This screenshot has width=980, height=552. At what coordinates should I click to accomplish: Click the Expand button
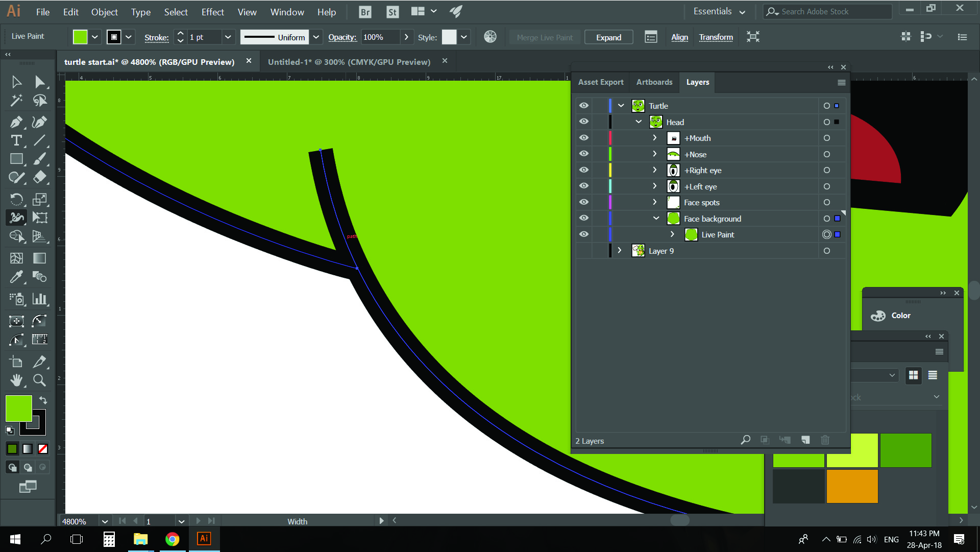pyautogui.click(x=608, y=37)
